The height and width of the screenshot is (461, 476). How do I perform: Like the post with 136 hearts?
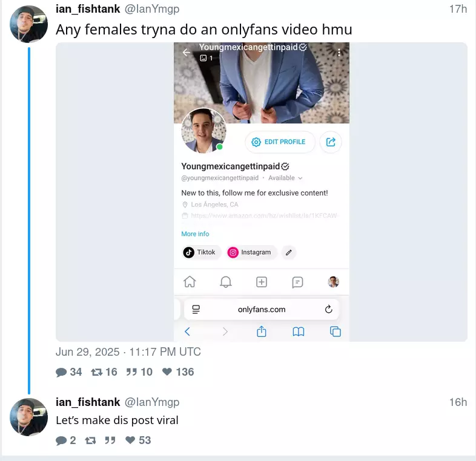tap(167, 372)
